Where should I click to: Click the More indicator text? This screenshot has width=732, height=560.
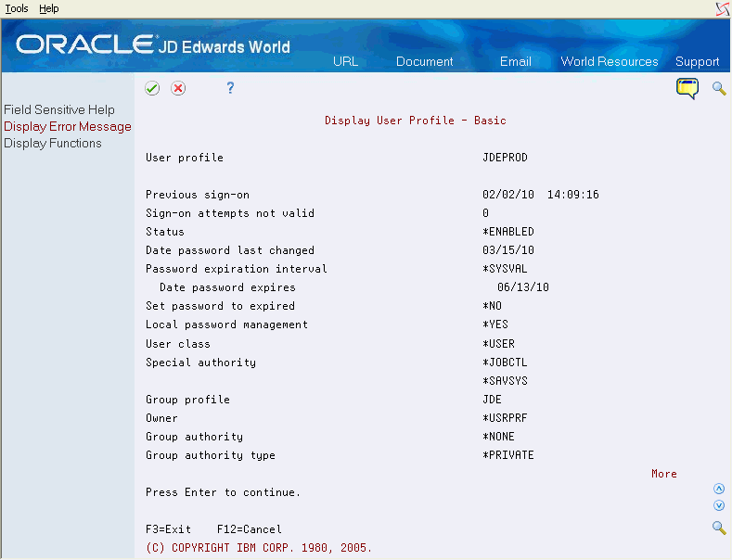[x=664, y=474]
